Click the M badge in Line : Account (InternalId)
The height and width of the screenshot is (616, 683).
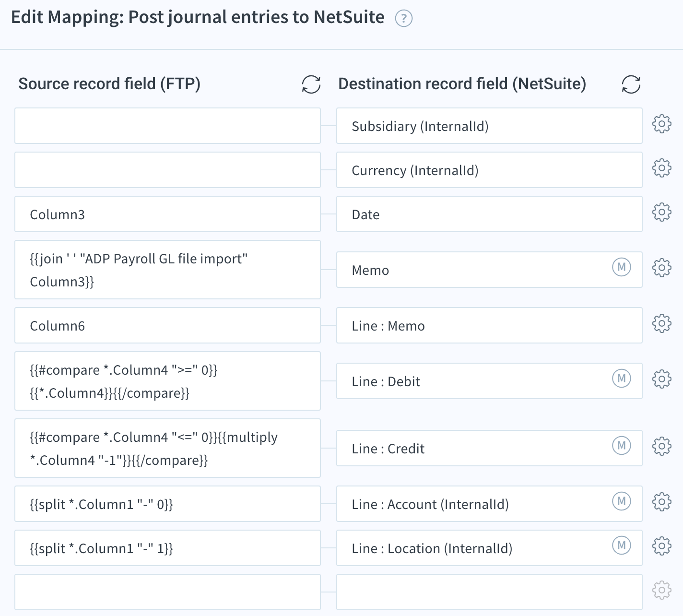point(621,501)
